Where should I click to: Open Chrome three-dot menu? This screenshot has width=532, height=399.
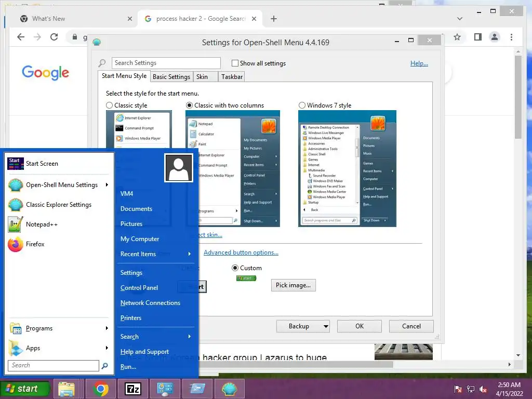point(511,37)
